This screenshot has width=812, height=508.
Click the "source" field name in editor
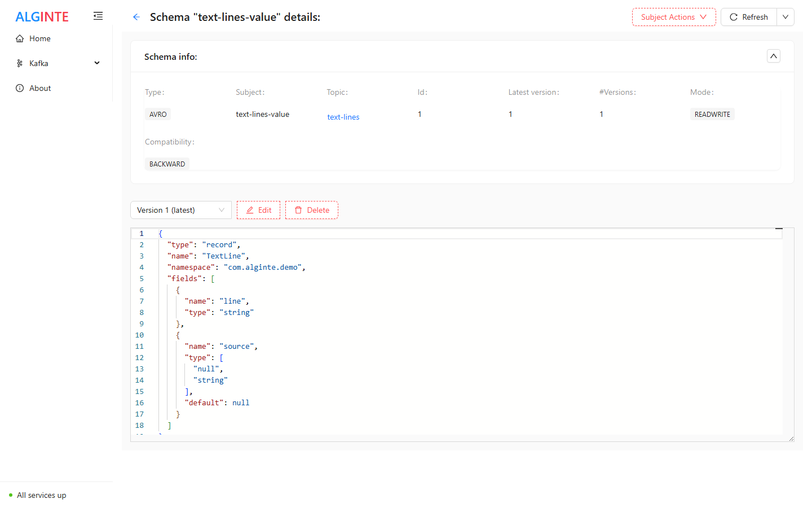(x=237, y=346)
